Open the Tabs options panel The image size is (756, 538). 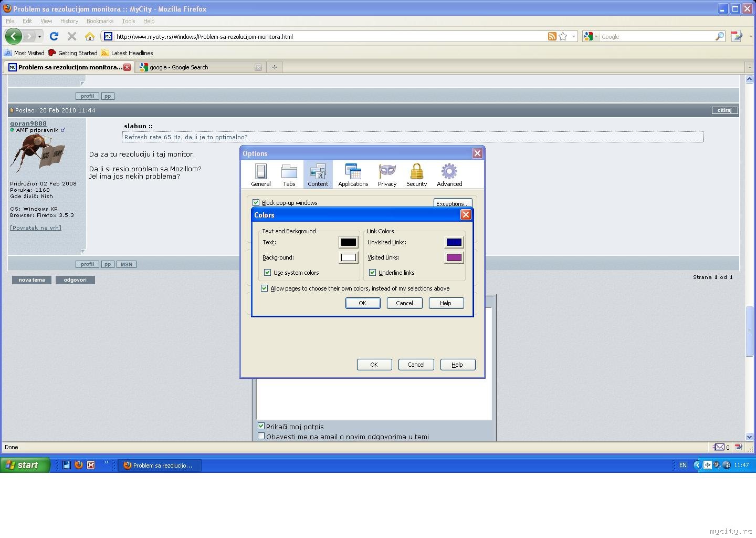289,175
